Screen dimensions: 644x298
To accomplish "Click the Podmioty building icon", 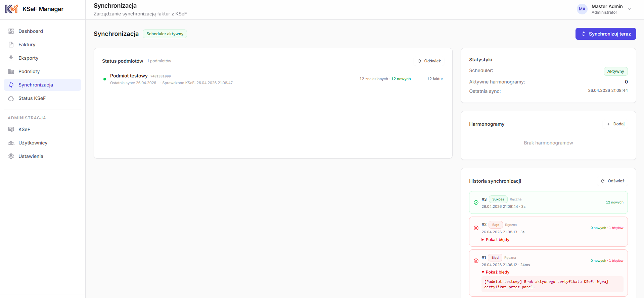I will [x=11, y=71].
